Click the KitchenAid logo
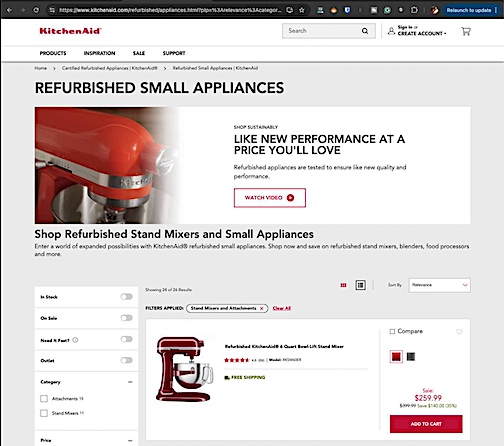The width and height of the screenshot is (504, 446). (x=70, y=31)
